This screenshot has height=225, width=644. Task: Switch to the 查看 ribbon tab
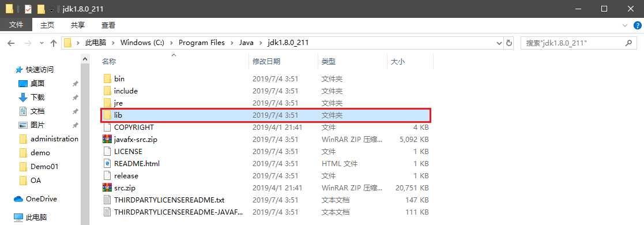click(108, 25)
